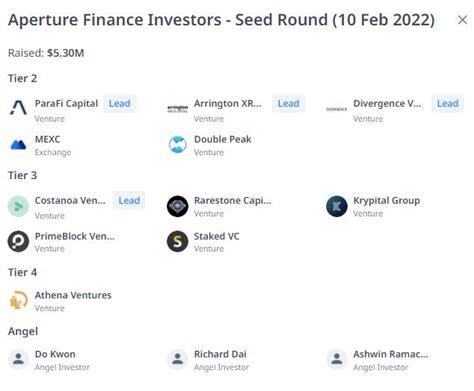The height and width of the screenshot is (391, 474).
Task: Open the Athena Ventures name link
Action: [73, 295]
